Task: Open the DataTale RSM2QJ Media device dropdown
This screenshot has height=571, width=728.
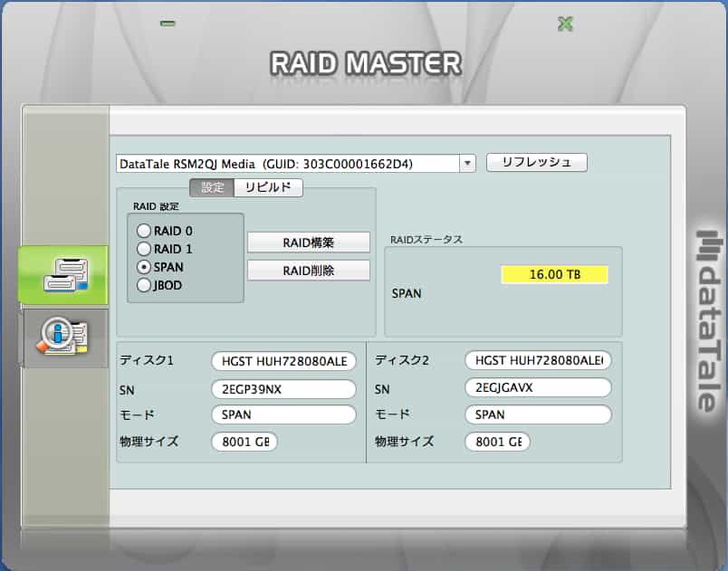Action: [296, 164]
